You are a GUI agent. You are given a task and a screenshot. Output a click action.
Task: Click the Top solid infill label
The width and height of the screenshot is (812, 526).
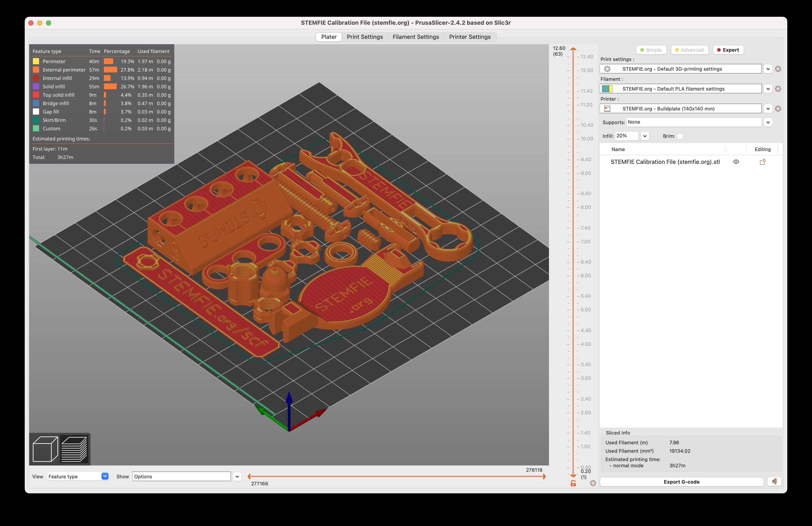point(58,95)
